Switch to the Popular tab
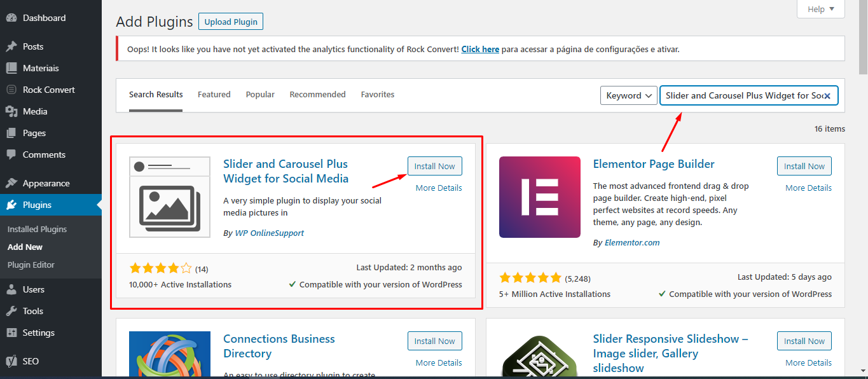 (260, 95)
